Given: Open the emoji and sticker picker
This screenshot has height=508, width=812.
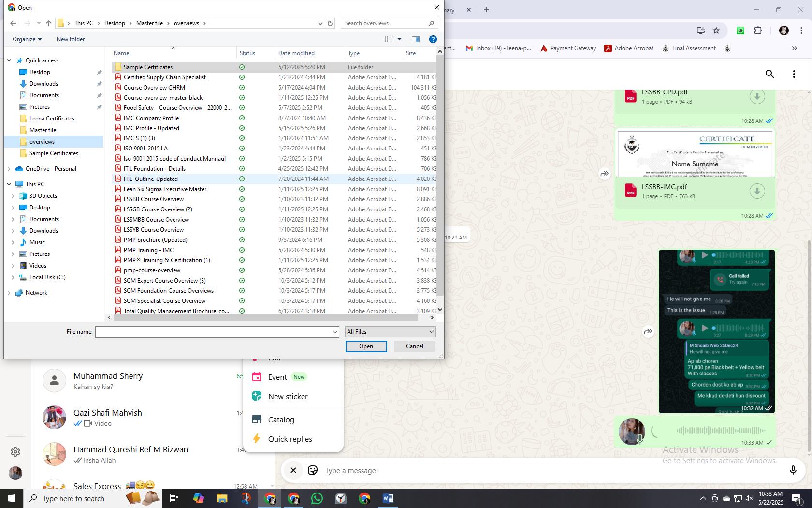Looking at the screenshot, I should click(x=313, y=470).
